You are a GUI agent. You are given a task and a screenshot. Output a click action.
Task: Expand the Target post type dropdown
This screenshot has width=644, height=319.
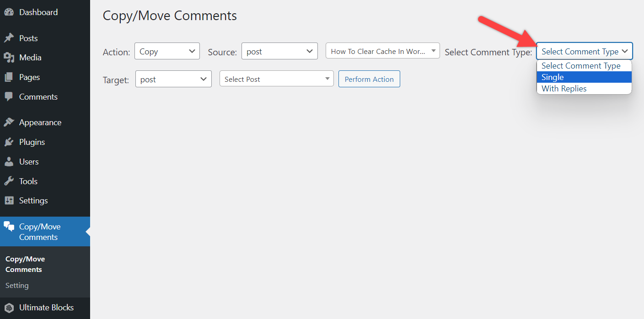tap(173, 79)
